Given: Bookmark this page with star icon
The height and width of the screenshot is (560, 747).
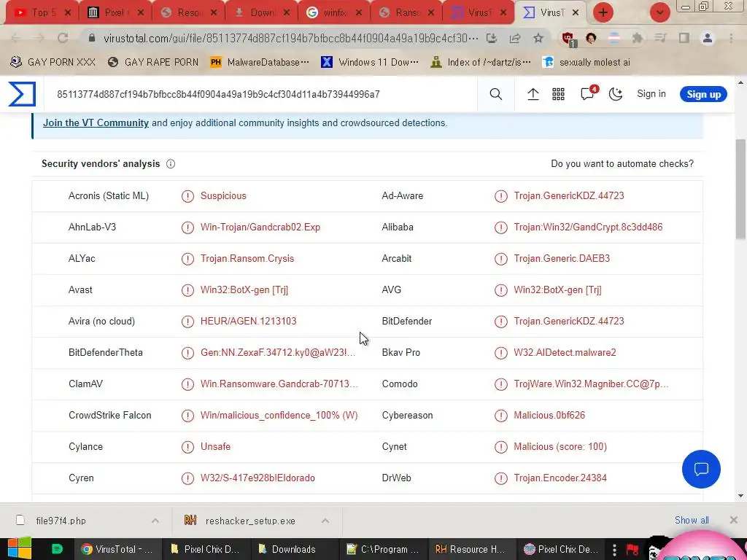Looking at the screenshot, I should (538, 38).
